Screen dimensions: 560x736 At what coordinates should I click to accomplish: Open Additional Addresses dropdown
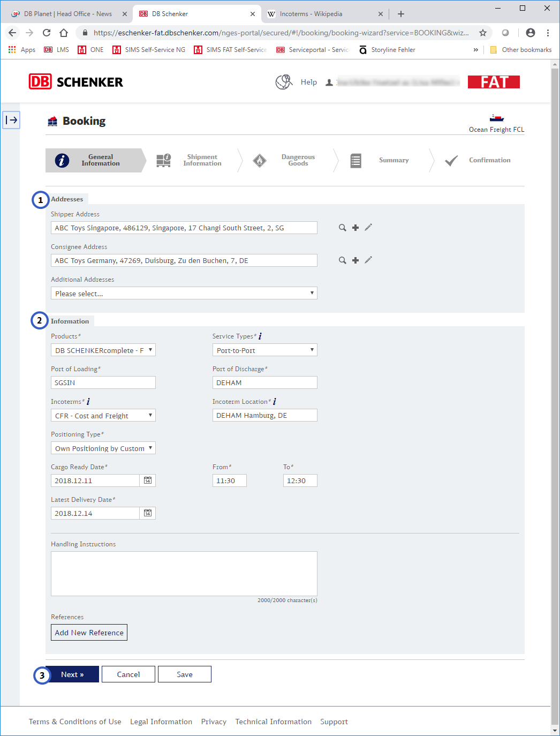[184, 293]
